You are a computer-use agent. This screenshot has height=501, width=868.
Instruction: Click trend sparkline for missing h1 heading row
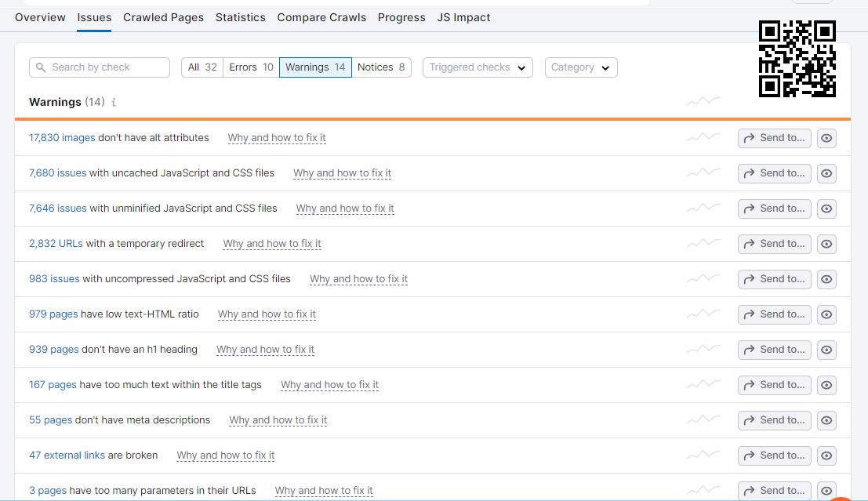703,349
